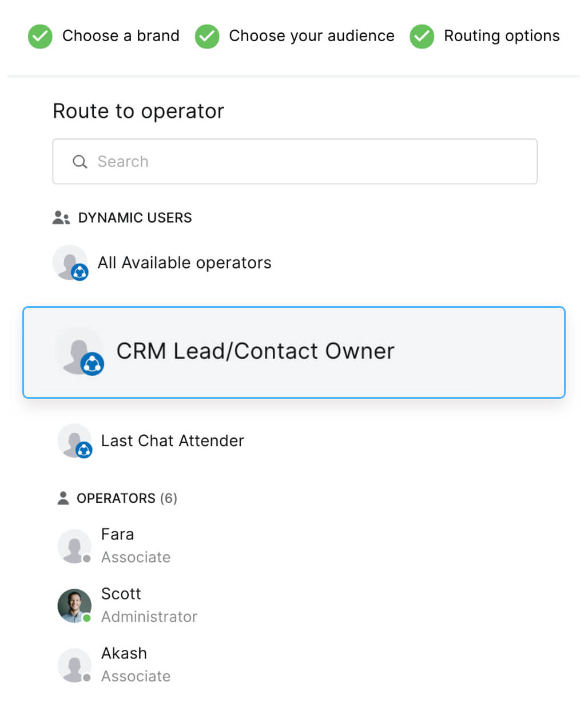
Task: Focus the operator Search field
Action: coord(309,162)
